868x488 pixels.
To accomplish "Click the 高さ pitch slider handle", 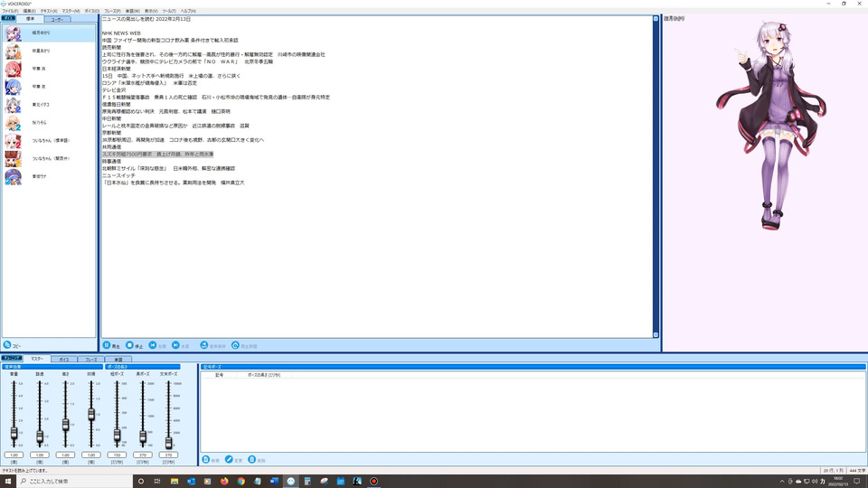I will click(65, 425).
